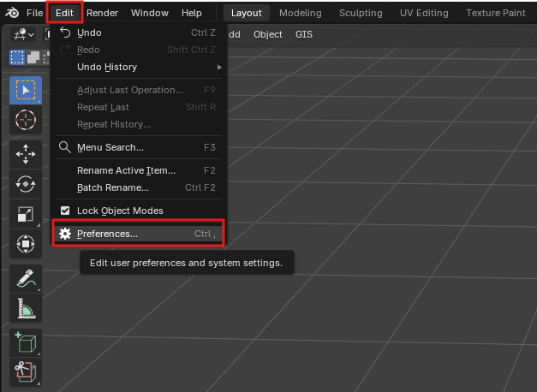Screen dimensions: 537x392
Task: Select Repeat History menu entry
Action: tap(139, 124)
